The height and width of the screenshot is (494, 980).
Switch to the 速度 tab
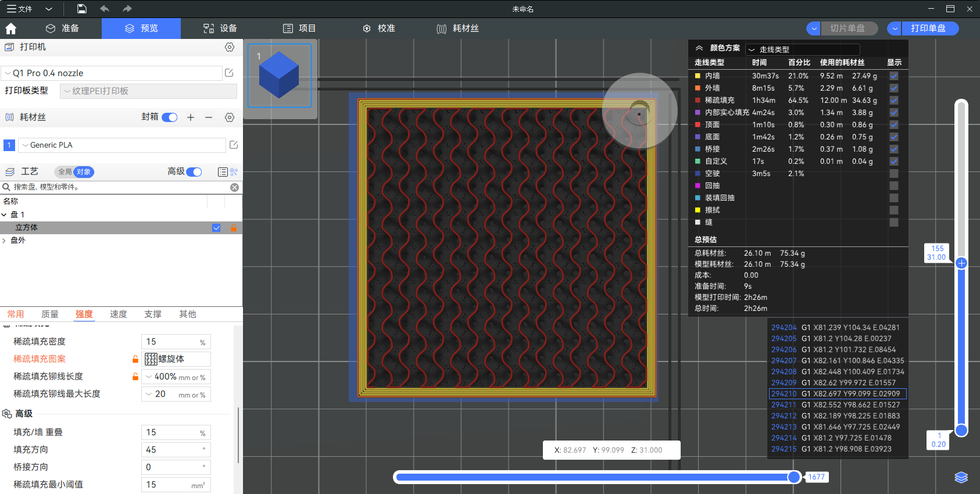coord(119,314)
